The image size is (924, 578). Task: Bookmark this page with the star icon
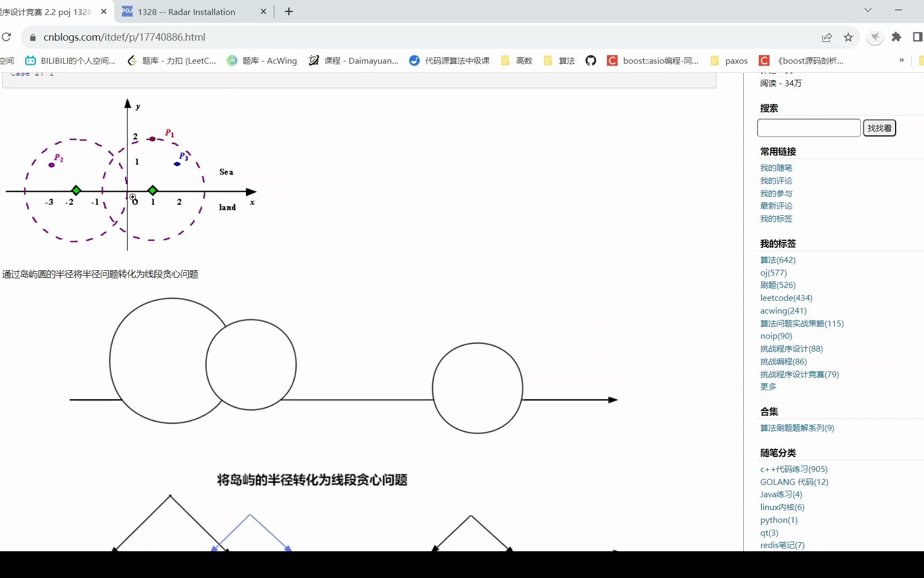pos(848,37)
